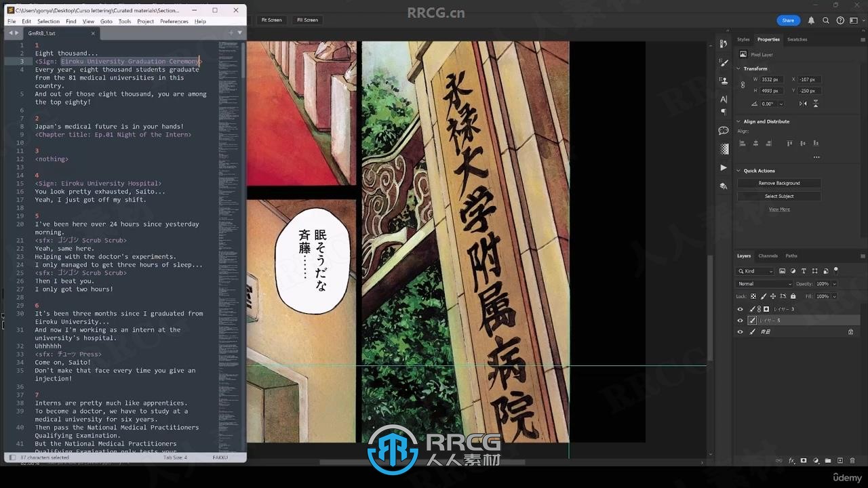Viewport: 868px width, 488px height.
Task: Open the Opacity value dropdown arrow
Action: pos(834,284)
